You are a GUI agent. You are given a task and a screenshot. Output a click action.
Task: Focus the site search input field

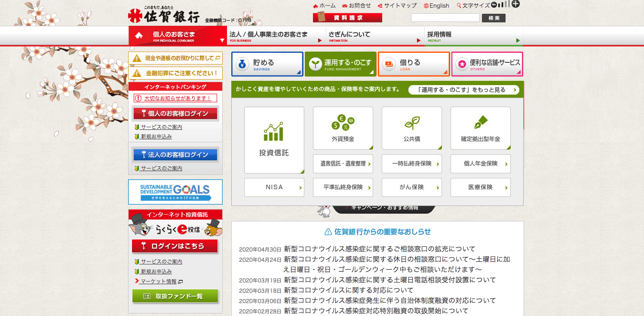[445, 18]
